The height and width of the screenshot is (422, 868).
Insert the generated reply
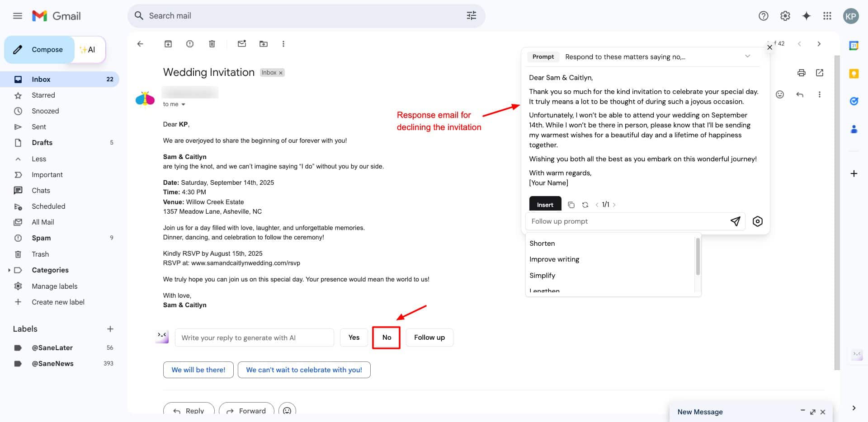(x=545, y=204)
